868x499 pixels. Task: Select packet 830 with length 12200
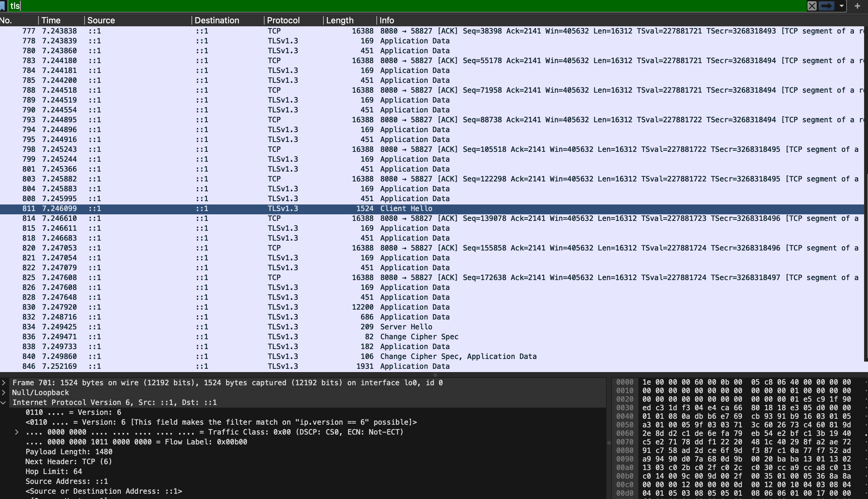pos(432,307)
